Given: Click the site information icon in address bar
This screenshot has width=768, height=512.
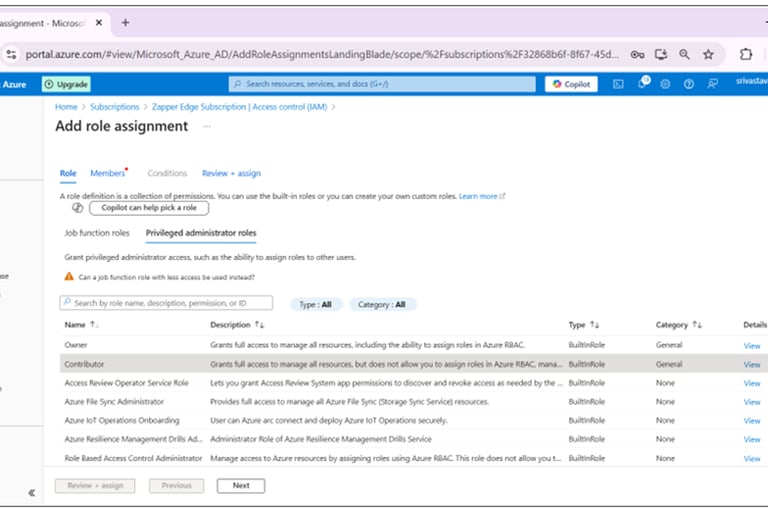Looking at the screenshot, I should (x=11, y=54).
